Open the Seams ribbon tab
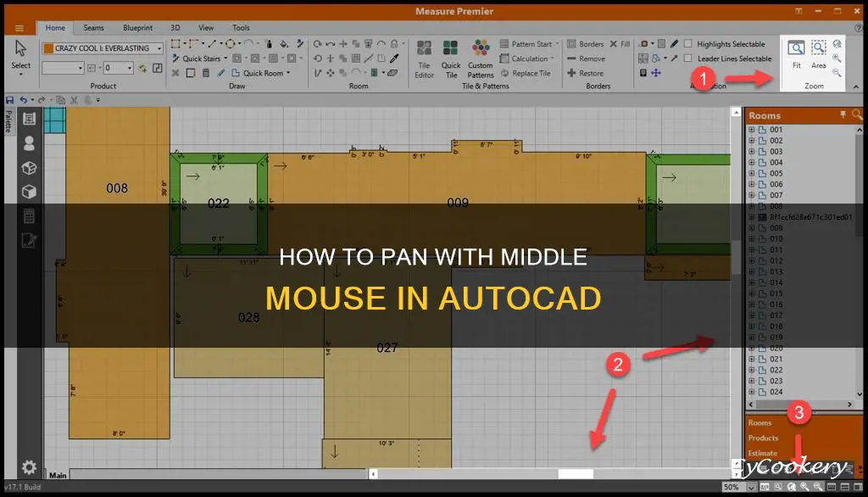 93,28
